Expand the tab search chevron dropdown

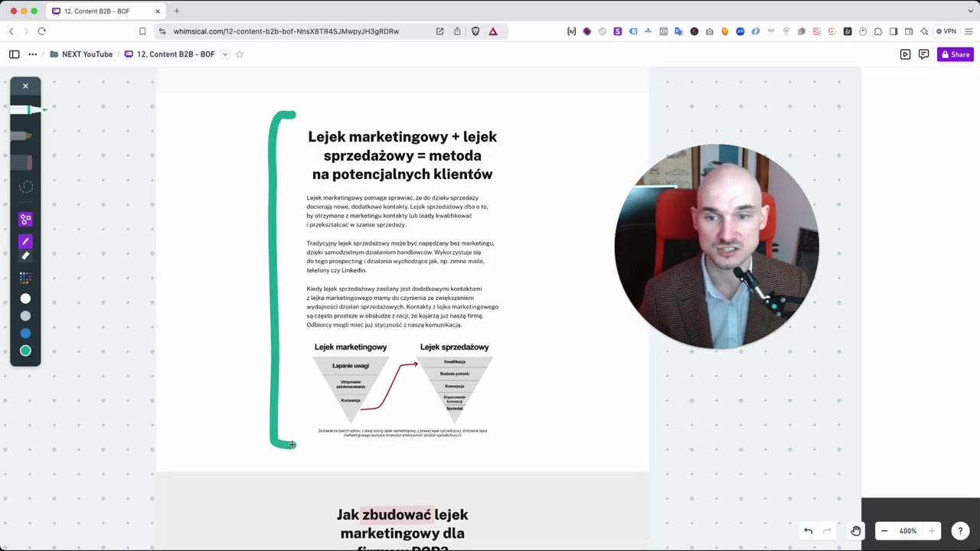[x=970, y=11]
